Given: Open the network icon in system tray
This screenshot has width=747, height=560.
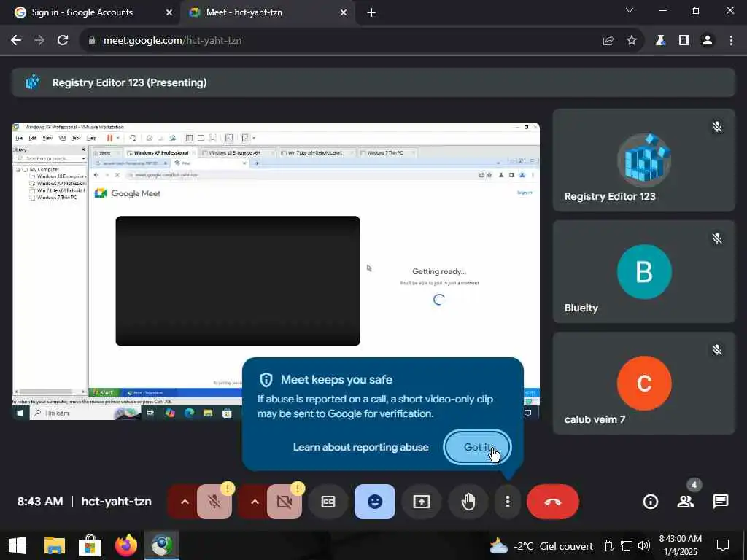Looking at the screenshot, I should [627, 545].
